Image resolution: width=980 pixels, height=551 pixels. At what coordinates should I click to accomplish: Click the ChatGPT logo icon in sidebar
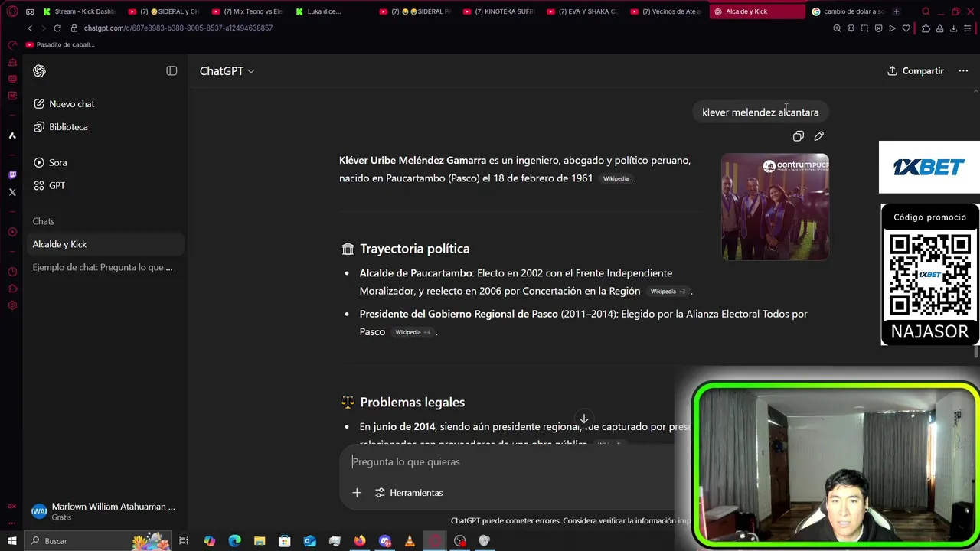pyautogui.click(x=40, y=71)
